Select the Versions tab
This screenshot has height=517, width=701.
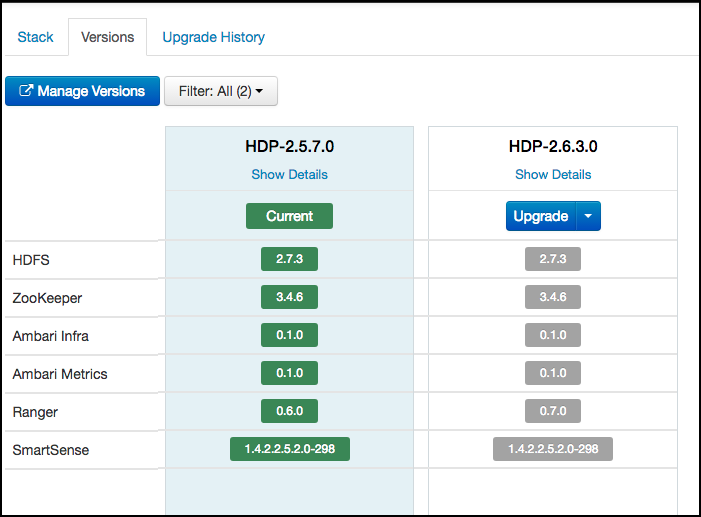coord(107,37)
